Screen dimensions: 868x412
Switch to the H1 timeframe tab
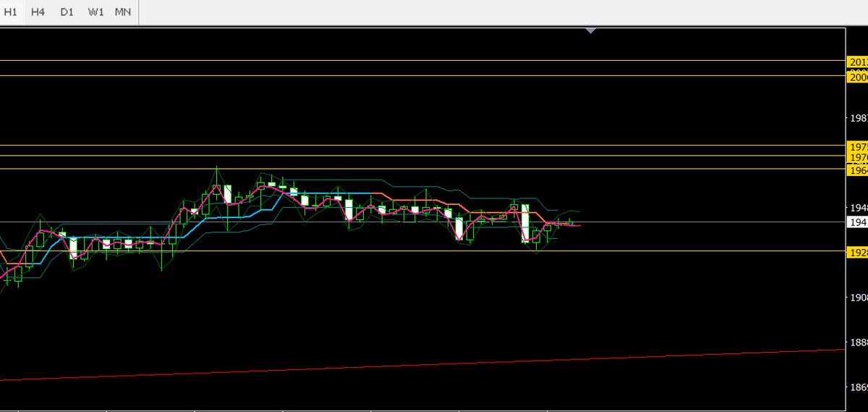[x=11, y=12]
